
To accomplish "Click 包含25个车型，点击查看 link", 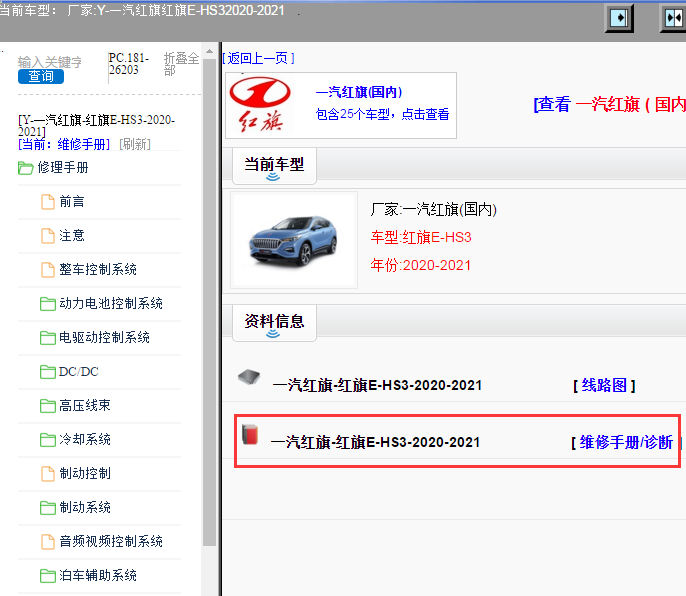I will click(382, 114).
